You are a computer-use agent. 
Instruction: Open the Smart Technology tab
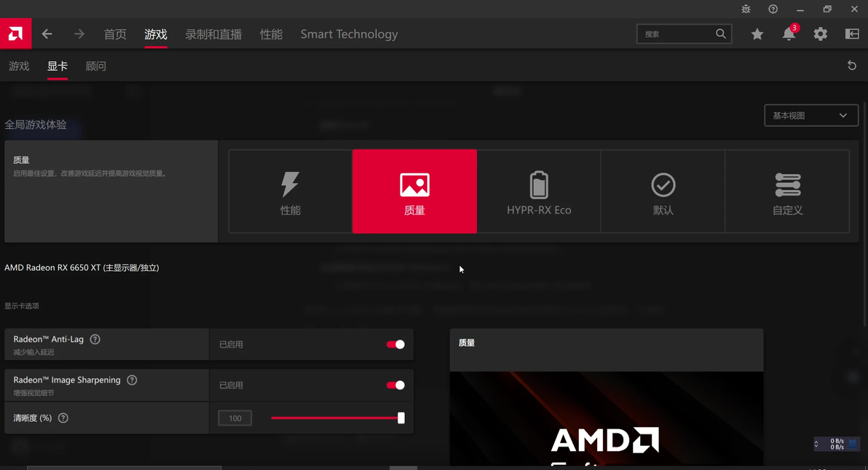point(350,34)
